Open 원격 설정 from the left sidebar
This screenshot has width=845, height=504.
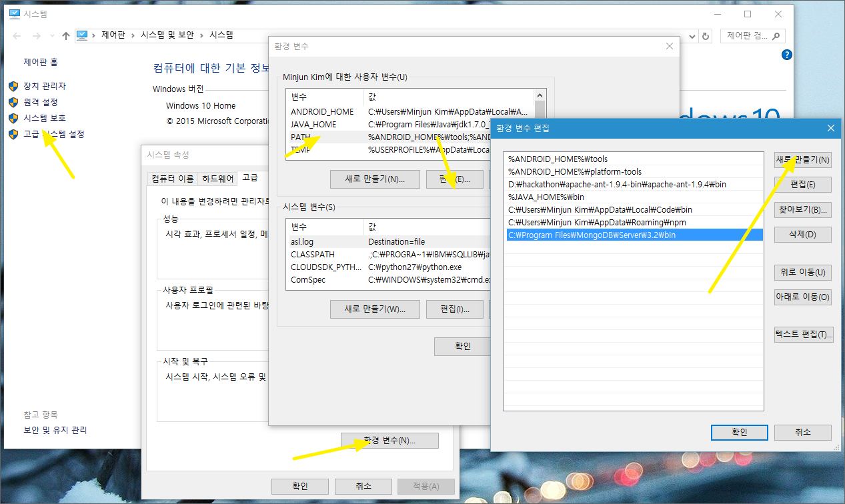point(41,101)
